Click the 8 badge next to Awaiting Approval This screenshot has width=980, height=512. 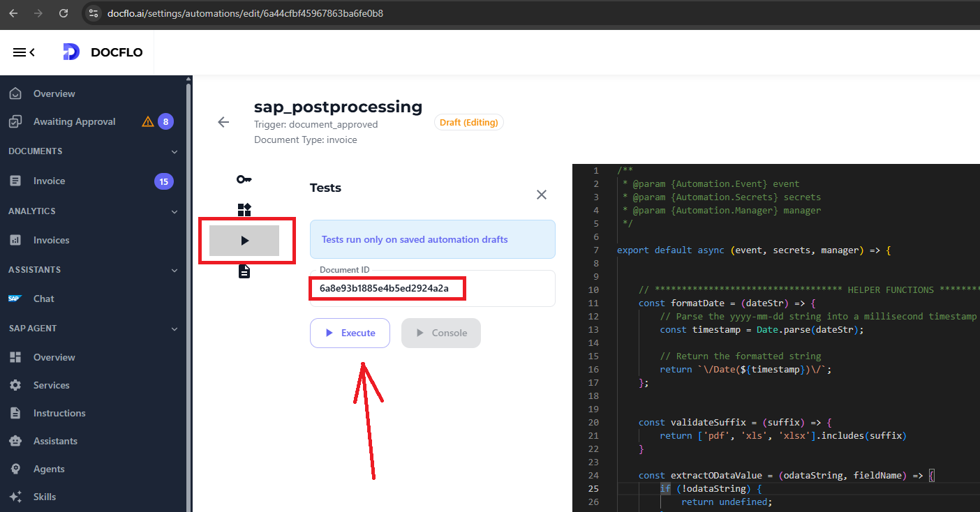point(165,121)
